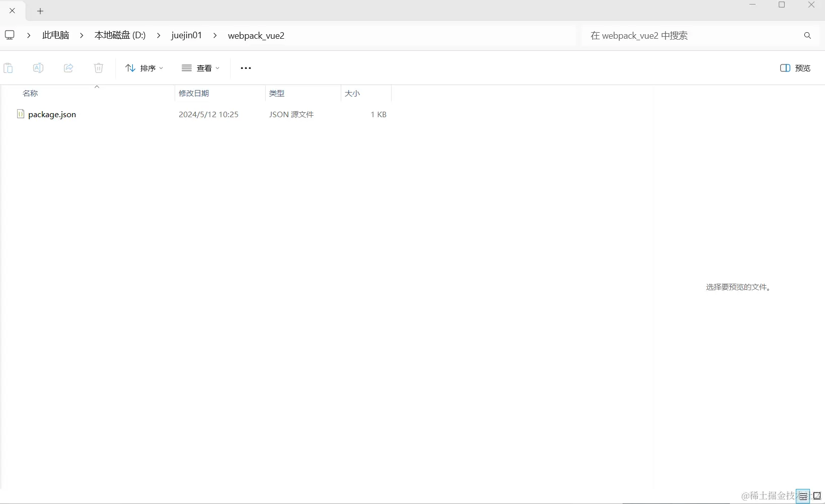Share a file using the share icon

[68, 68]
